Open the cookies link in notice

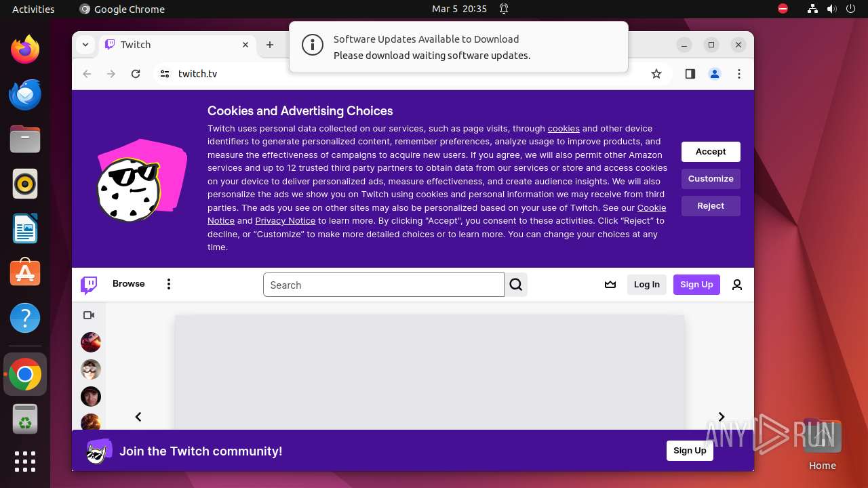564,128
